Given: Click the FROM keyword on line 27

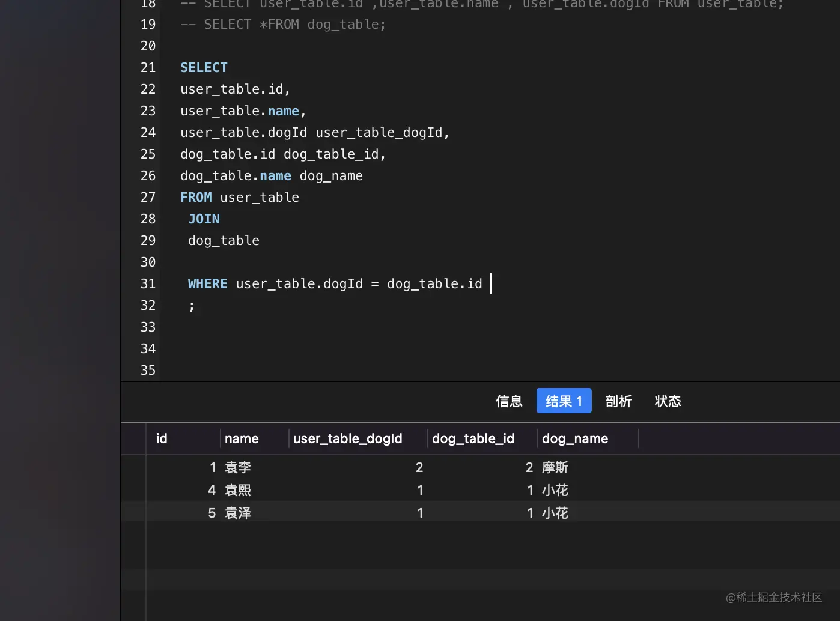Looking at the screenshot, I should (196, 198).
